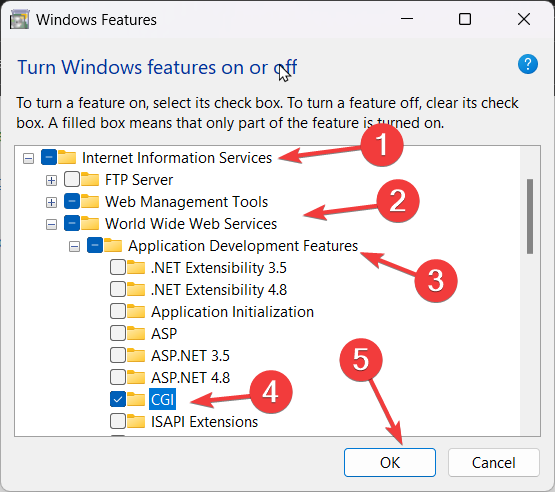555x492 pixels.
Task: Collapse the Internet Information Services node
Action: (x=28, y=158)
